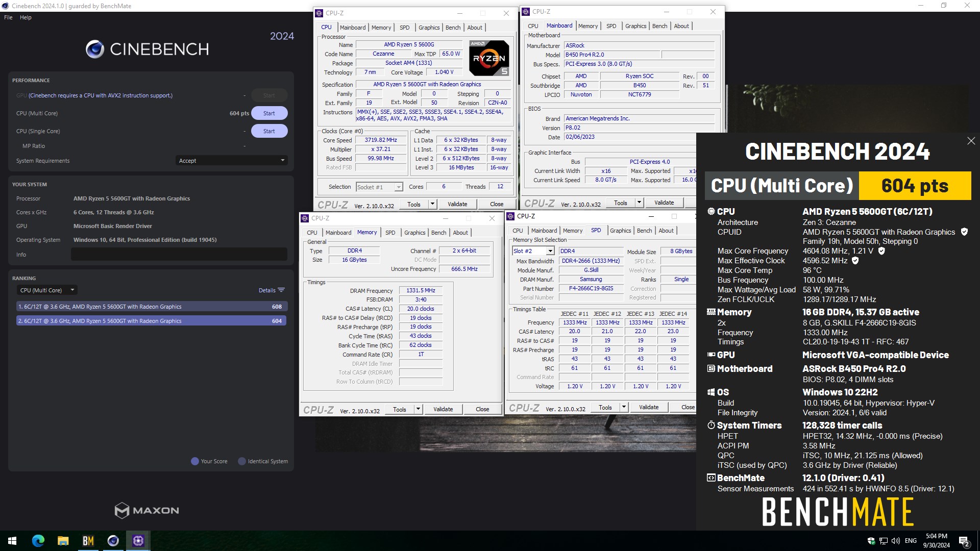Click the Motherboard icon in BenchMate
The image size is (980, 551).
tap(711, 368)
